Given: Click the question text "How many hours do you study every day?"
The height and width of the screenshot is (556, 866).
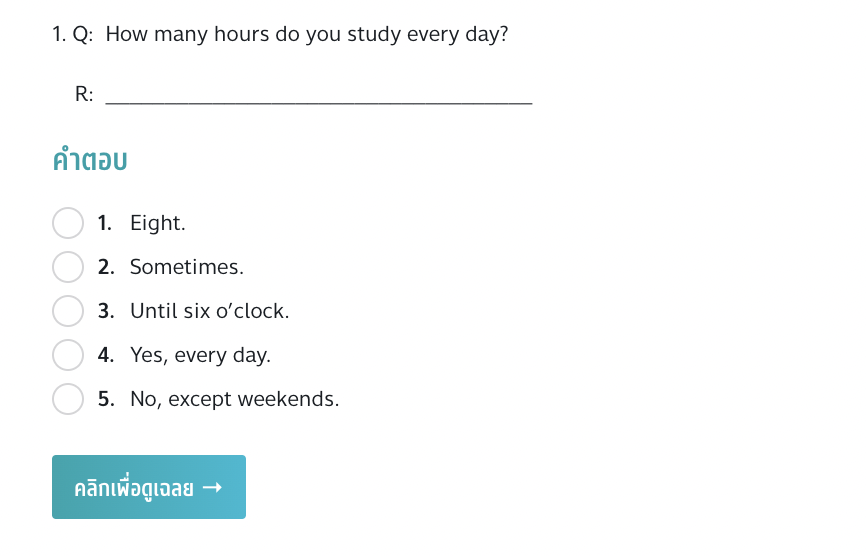Looking at the screenshot, I should (x=307, y=34).
